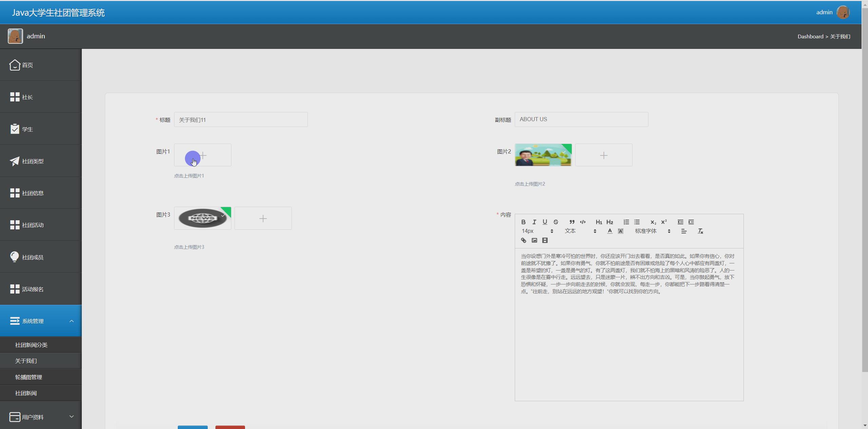Click the insert video icon
The width and height of the screenshot is (868, 429).
point(545,240)
